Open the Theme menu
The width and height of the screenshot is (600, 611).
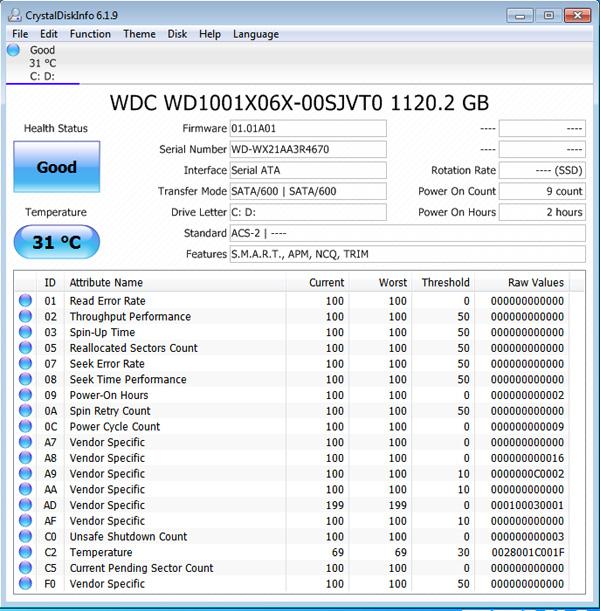click(x=139, y=34)
